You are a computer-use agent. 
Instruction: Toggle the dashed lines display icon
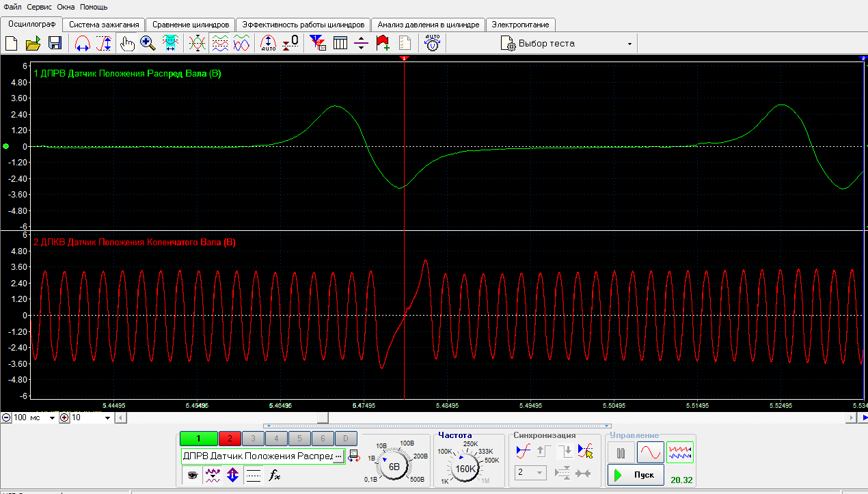[253, 475]
